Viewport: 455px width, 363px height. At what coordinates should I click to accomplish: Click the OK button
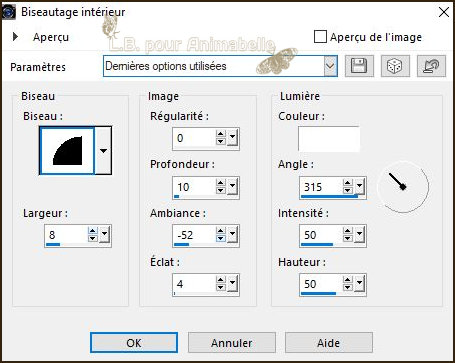[134, 343]
